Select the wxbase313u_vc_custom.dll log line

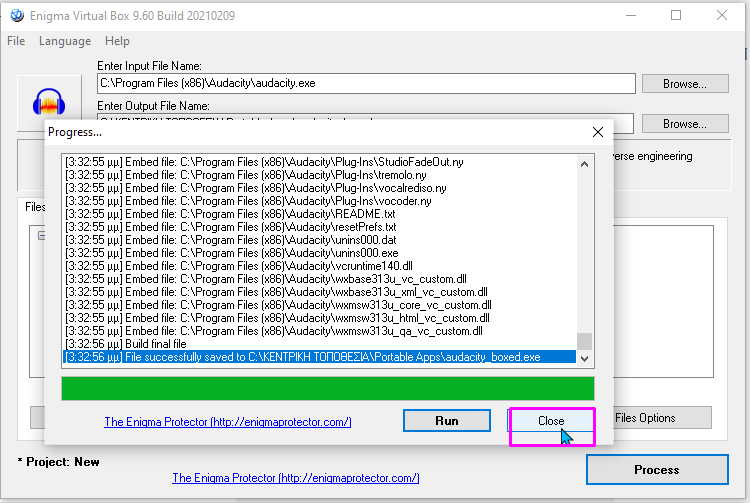tap(320, 279)
